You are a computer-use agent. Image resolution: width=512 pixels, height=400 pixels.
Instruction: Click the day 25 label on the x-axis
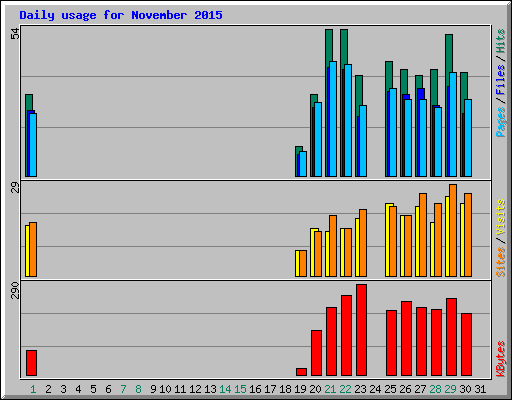coord(390,389)
